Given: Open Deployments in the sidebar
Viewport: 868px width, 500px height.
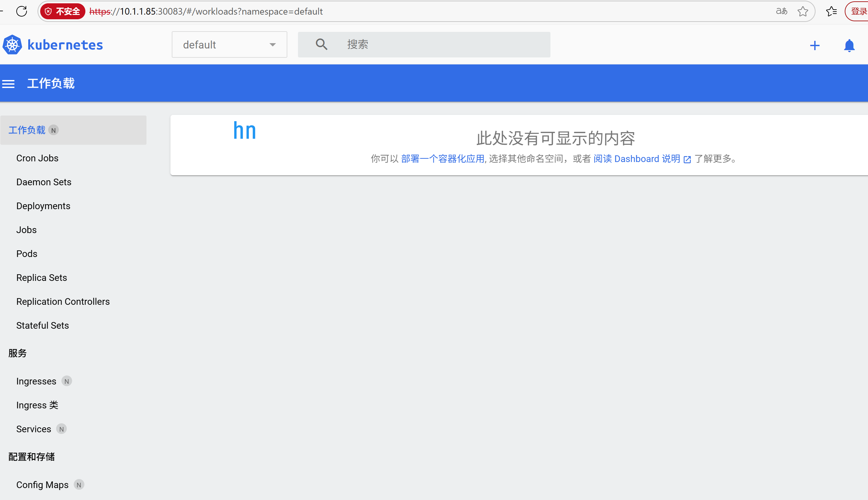Looking at the screenshot, I should click(x=43, y=206).
